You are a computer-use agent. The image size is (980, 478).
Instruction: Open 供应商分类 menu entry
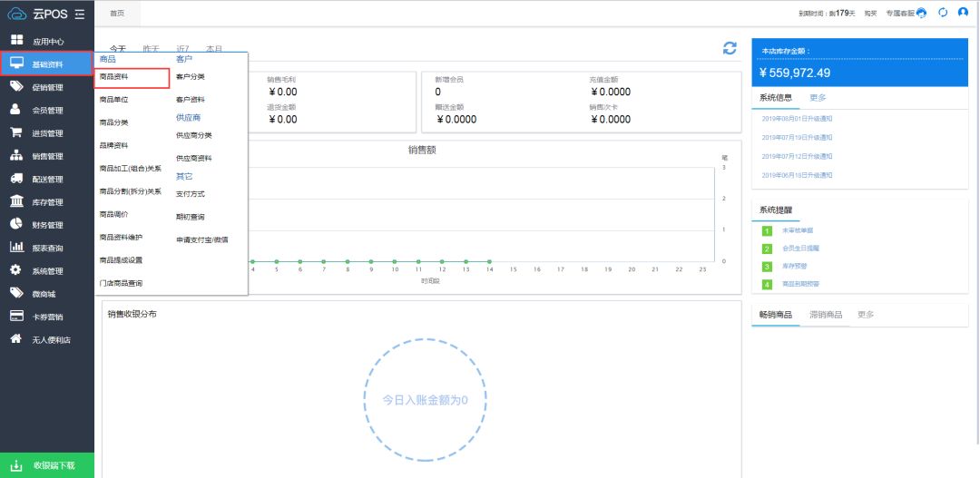click(194, 135)
